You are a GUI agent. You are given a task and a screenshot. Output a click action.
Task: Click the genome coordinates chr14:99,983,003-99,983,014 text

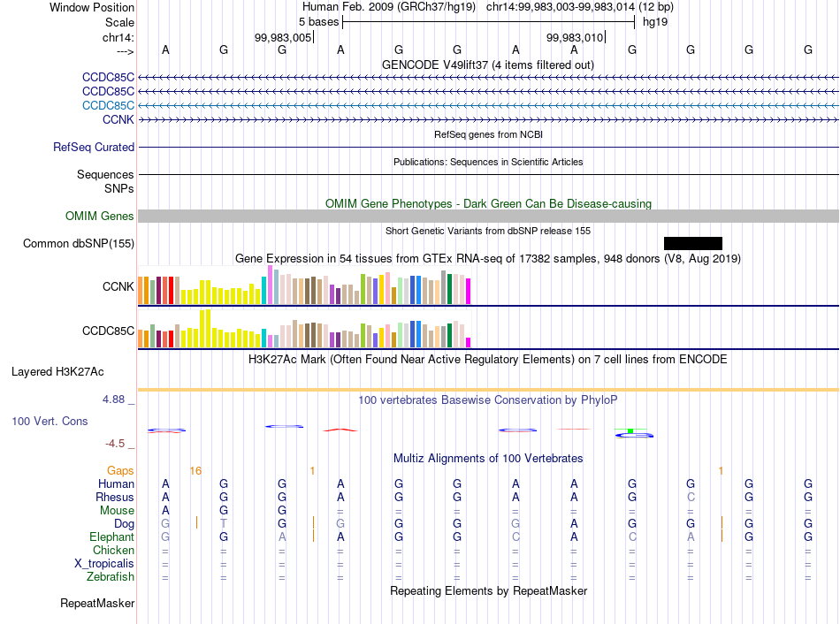click(561, 7)
